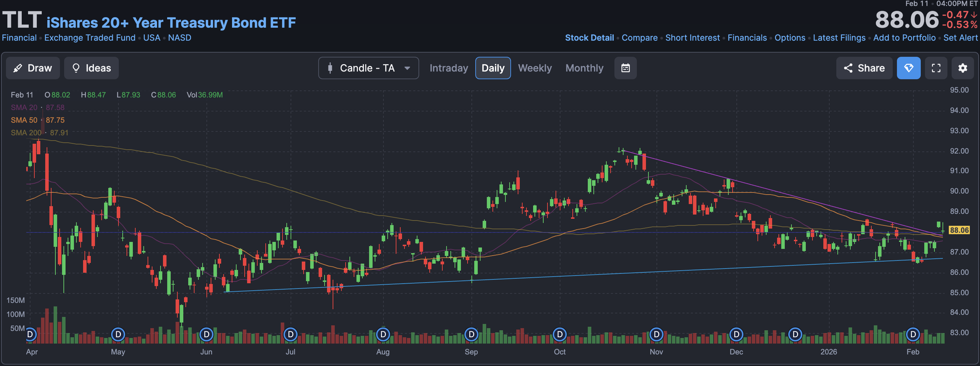Click the SMA 50 indicator label

pos(24,120)
